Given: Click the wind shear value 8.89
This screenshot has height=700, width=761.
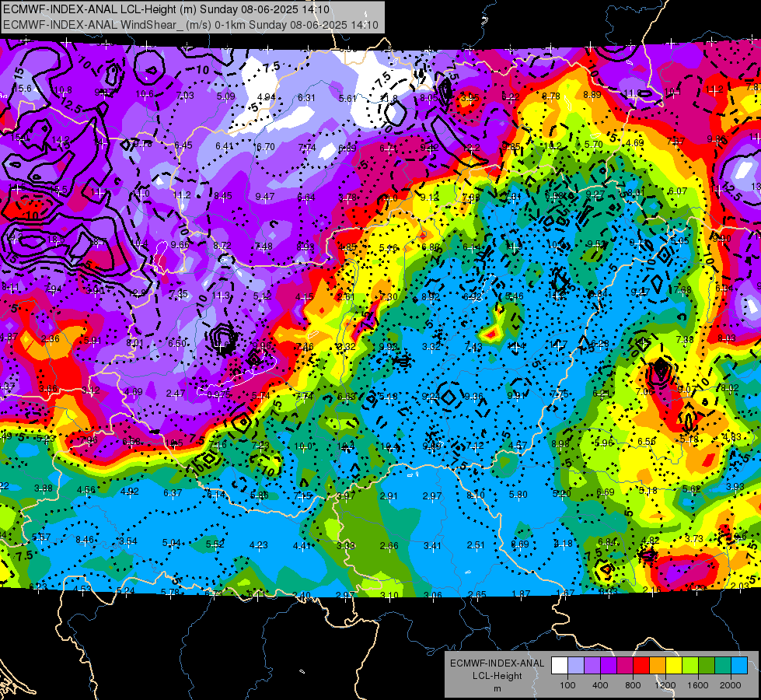Looking at the screenshot, I should tap(592, 95).
